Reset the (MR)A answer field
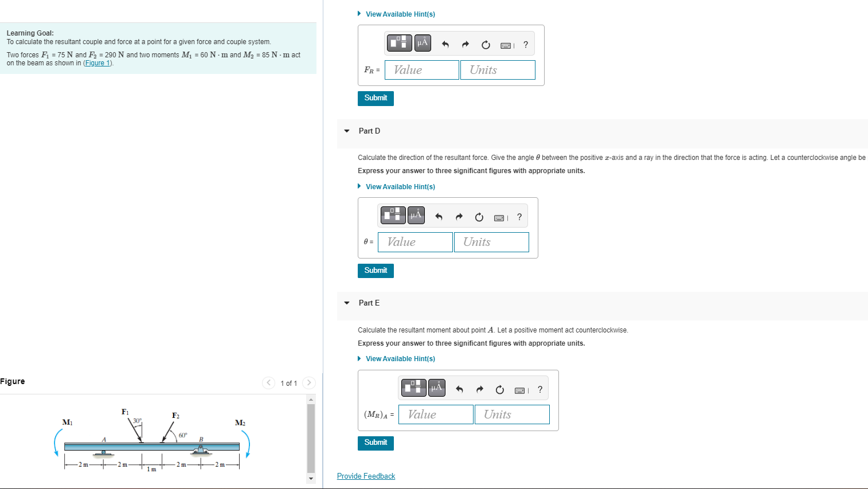 (499, 389)
